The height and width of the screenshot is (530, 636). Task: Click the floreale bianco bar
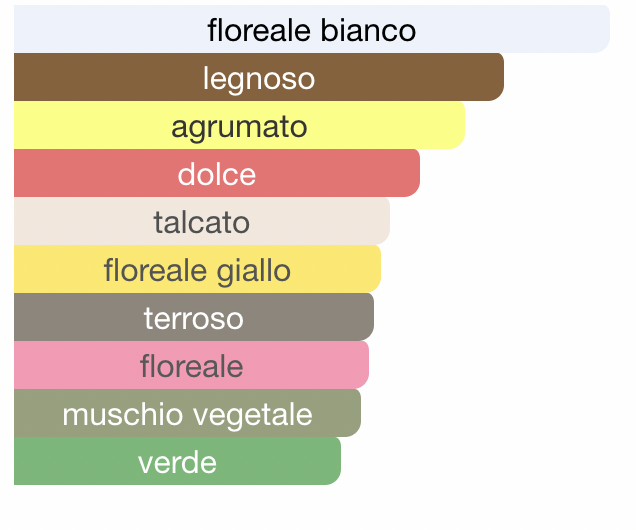pos(312,29)
